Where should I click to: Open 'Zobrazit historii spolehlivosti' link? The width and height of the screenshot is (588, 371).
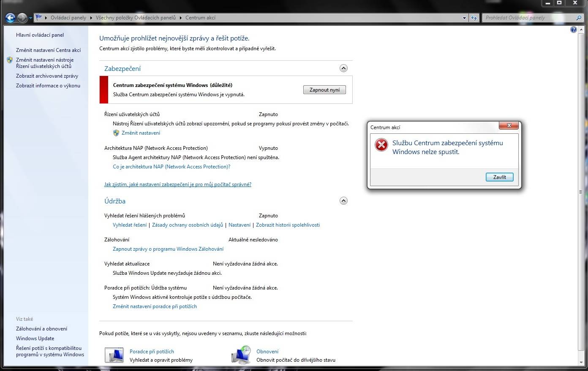coord(288,225)
